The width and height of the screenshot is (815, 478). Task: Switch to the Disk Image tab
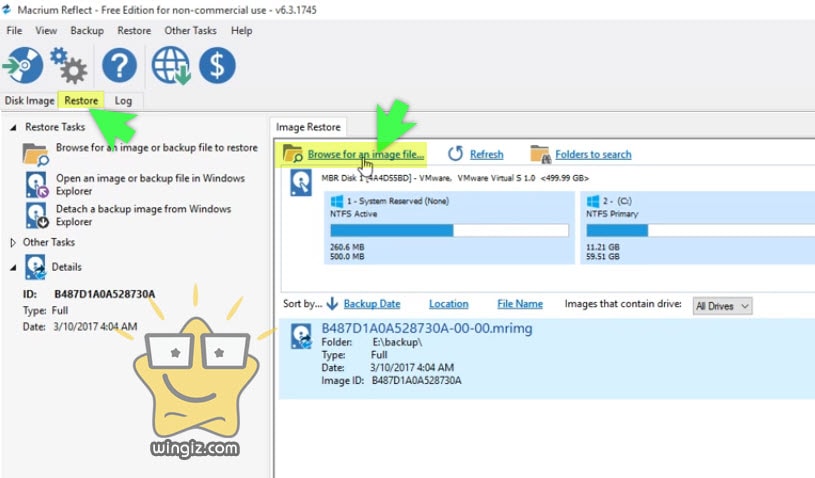coord(30,101)
